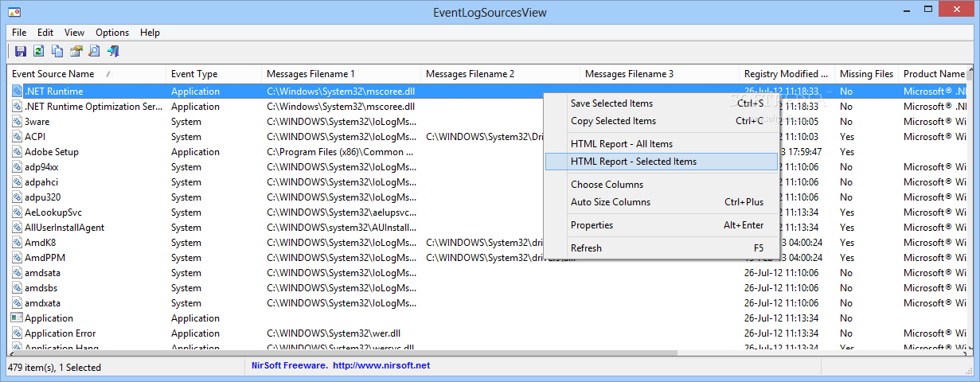This screenshot has height=382, width=980.
Task: Click the ACPI row's source icon
Action: click(17, 137)
